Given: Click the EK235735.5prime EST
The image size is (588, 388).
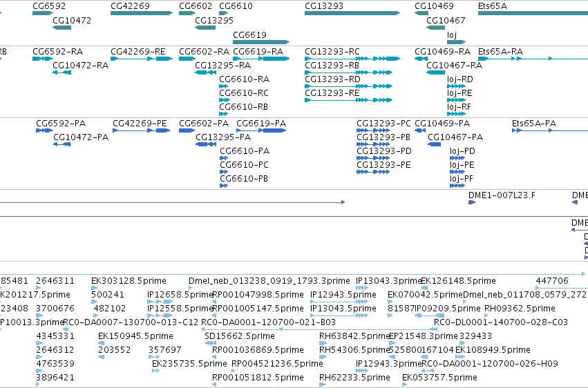Looking at the screenshot, I should (x=155, y=371).
